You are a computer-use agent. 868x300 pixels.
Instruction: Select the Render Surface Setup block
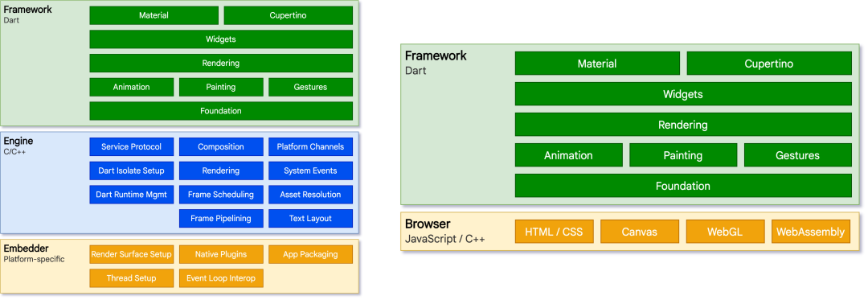coord(131,254)
